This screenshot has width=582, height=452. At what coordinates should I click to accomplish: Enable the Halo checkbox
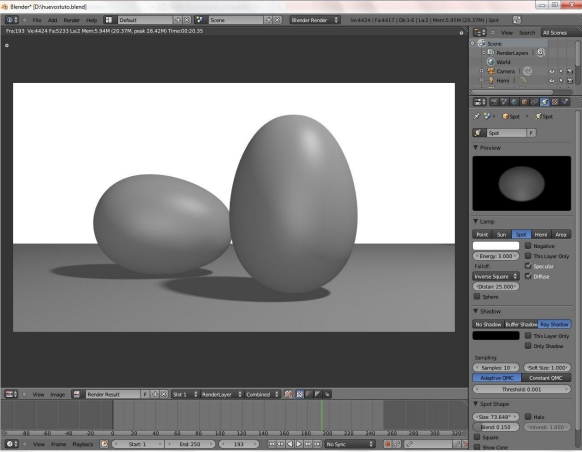528,417
